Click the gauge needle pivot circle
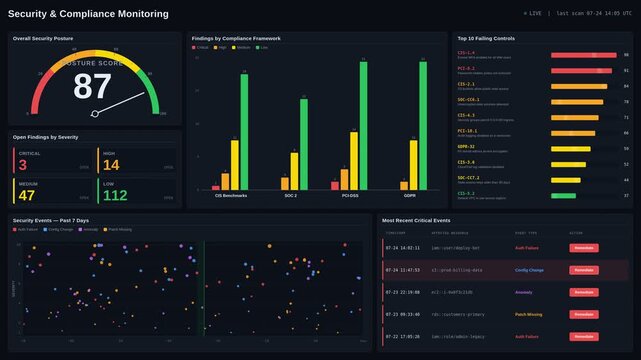The height and width of the screenshot is (360, 641). 95,114
